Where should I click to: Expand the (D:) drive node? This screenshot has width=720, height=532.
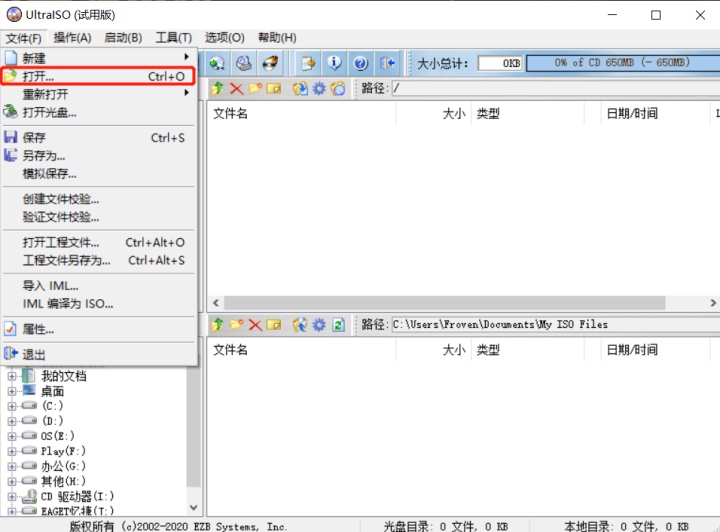12,421
